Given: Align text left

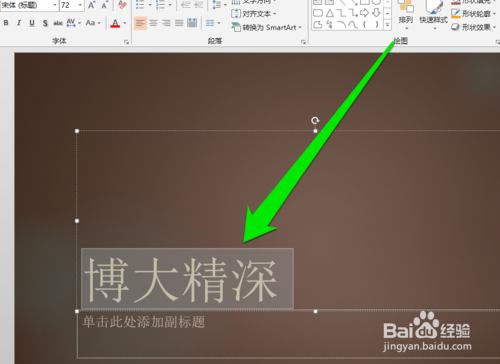Looking at the screenshot, I should click(x=140, y=23).
